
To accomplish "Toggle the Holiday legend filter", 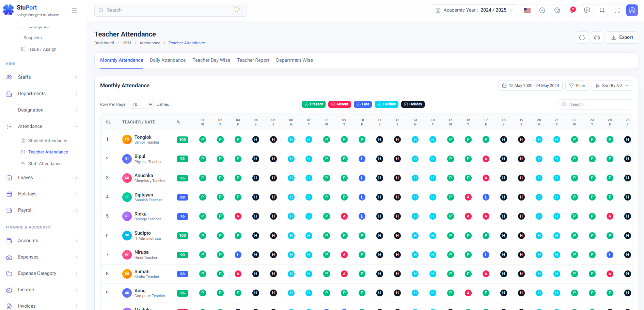I will 413,104.
